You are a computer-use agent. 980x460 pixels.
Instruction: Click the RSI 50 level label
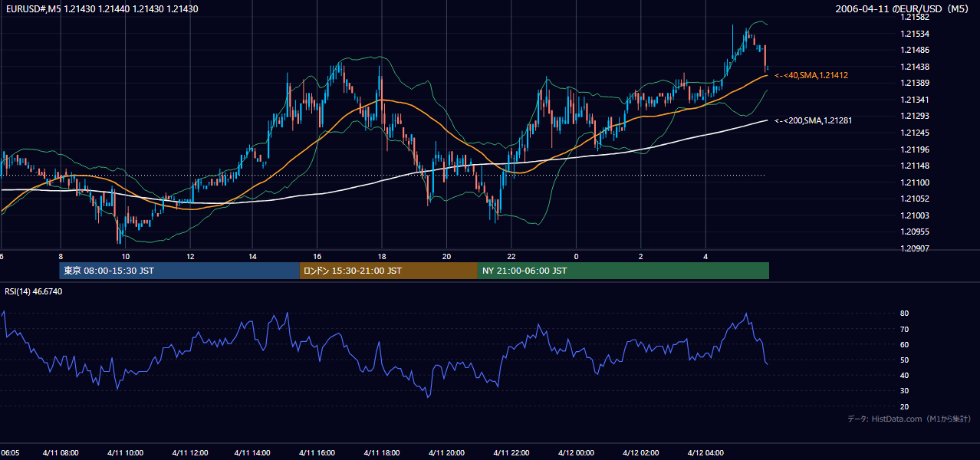click(x=904, y=360)
